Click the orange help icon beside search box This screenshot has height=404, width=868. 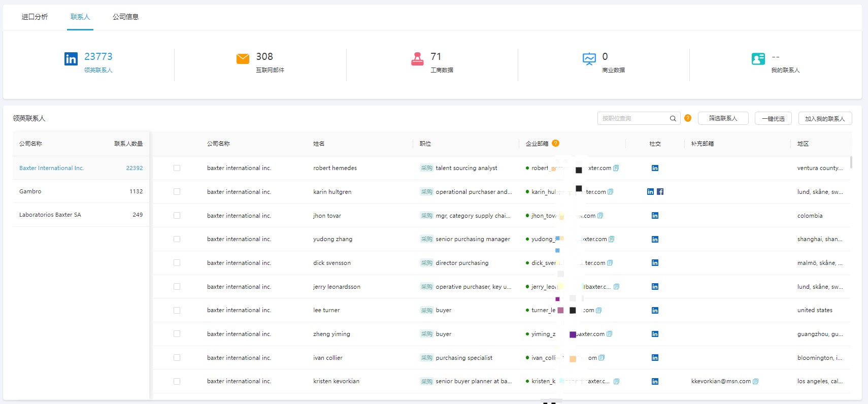688,118
